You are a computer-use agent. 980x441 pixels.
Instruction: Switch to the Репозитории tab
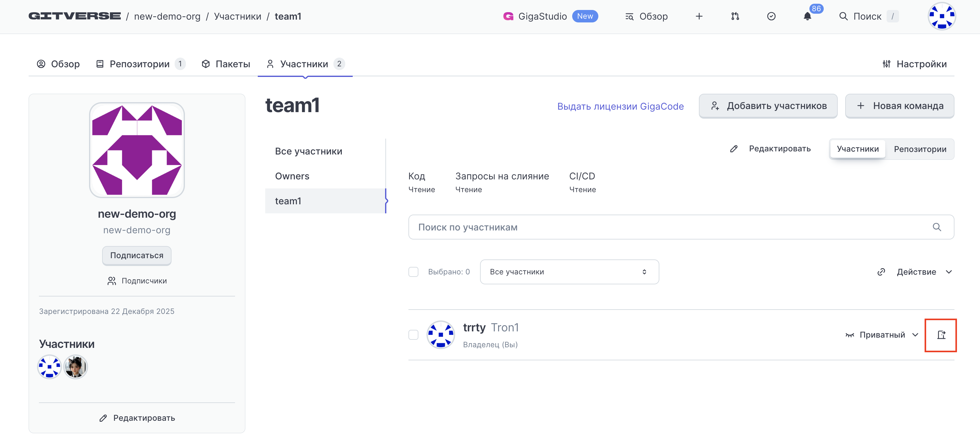click(139, 64)
